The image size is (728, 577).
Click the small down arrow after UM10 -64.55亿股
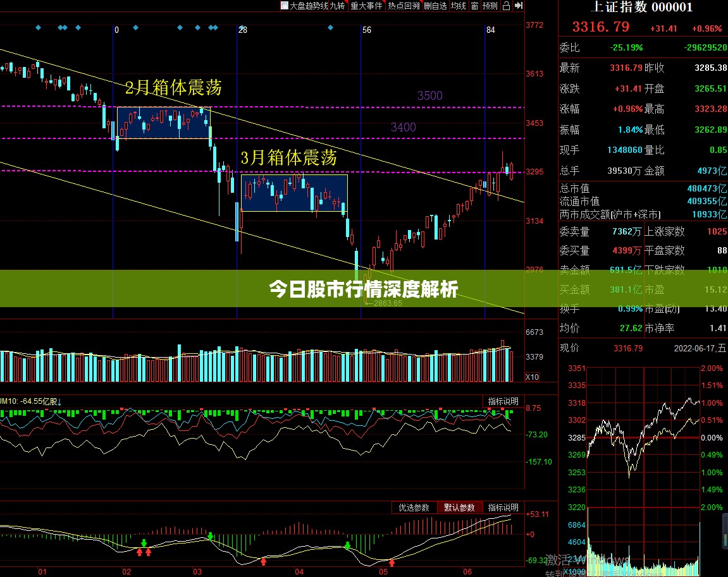(59, 402)
